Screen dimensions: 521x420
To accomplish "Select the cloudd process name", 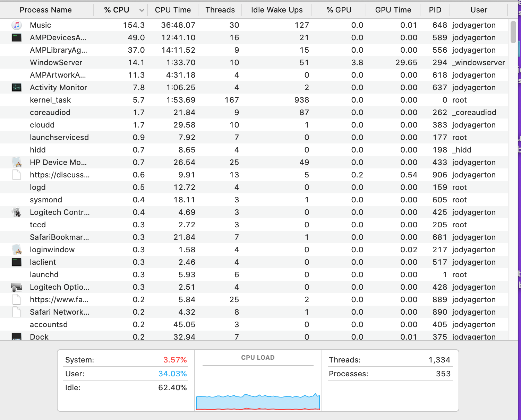I will (x=42, y=125).
